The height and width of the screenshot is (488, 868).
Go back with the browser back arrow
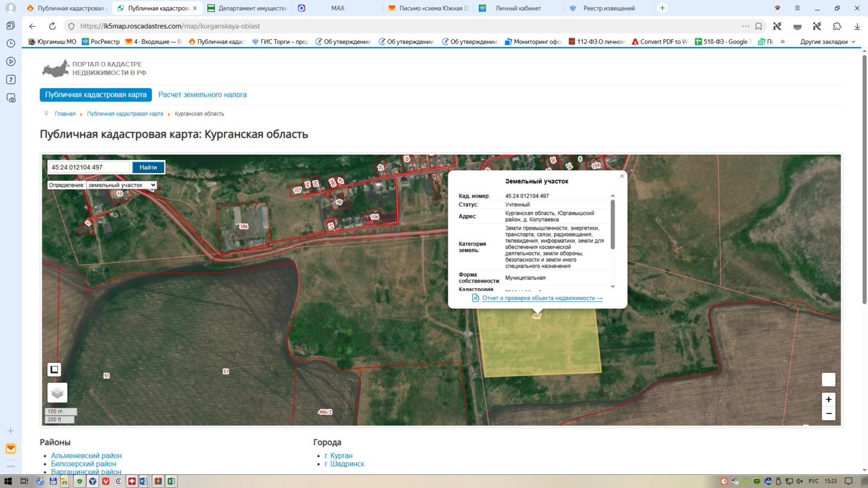(x=33, y=26)
